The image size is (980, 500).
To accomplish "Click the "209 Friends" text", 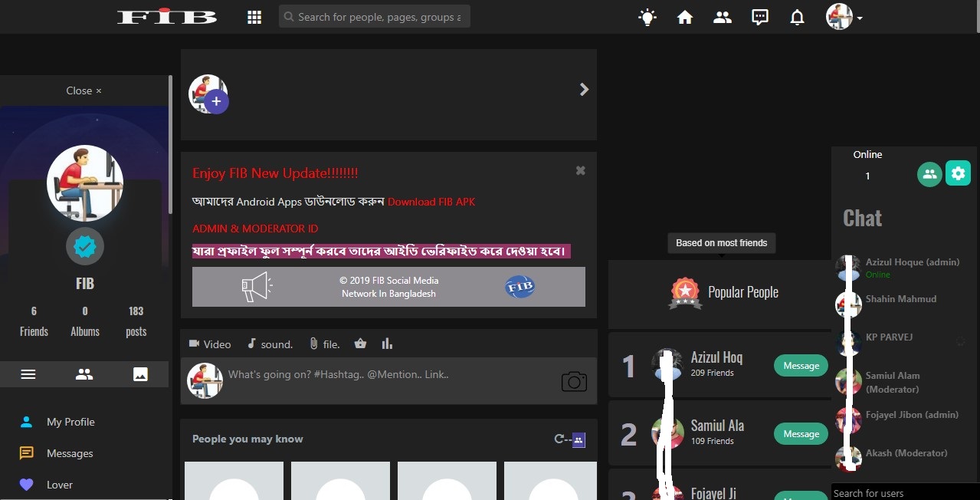I will [713, 373].
